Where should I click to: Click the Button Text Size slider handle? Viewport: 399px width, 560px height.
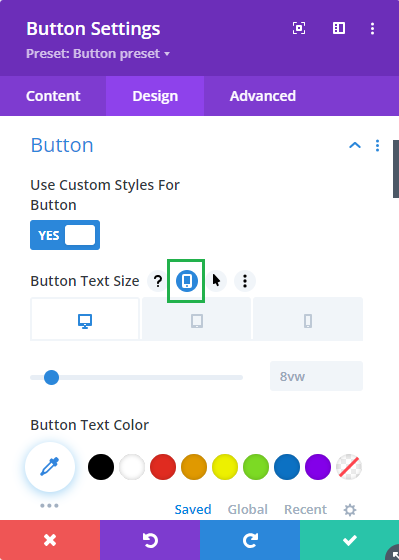51,378
